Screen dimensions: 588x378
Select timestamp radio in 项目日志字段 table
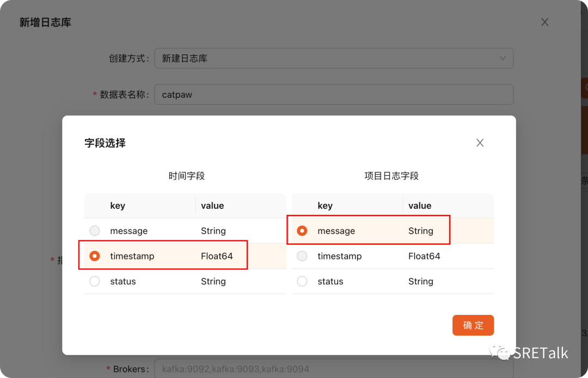coord(302,256)
